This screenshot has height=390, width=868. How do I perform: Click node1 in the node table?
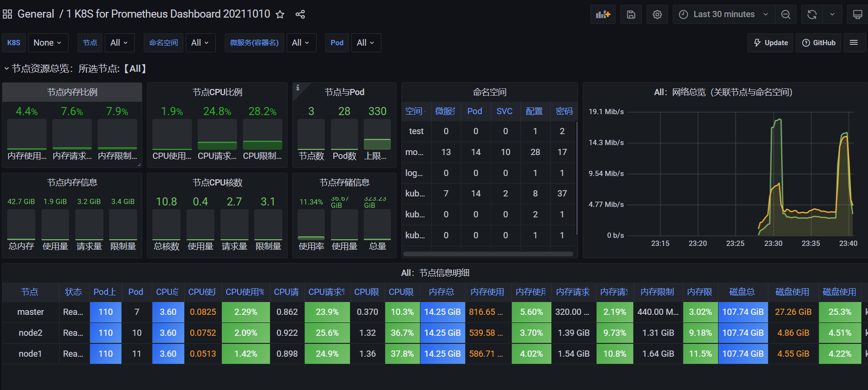30,354
